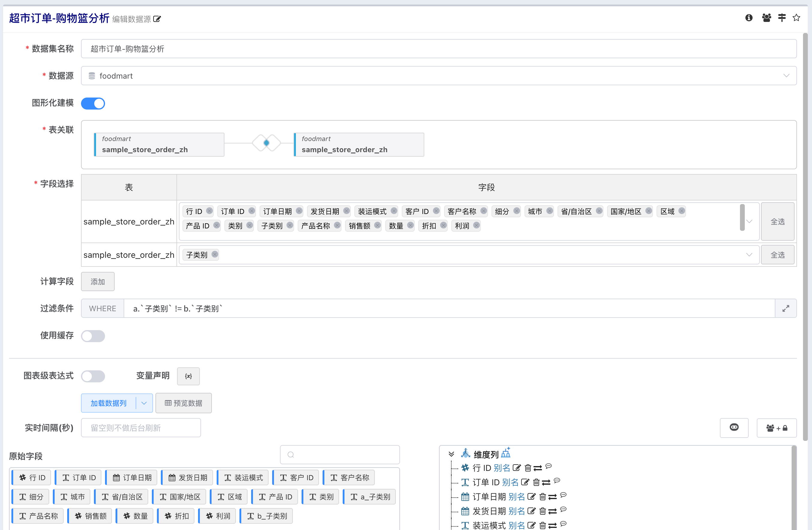Open the variable declaration {x} button
Image resolution: width=812 pixels, height=530 pixels.
[x=188, y=376]
